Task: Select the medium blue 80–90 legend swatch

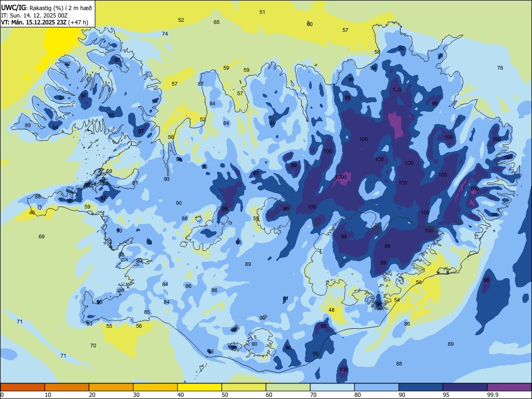Action: point(377,387)
